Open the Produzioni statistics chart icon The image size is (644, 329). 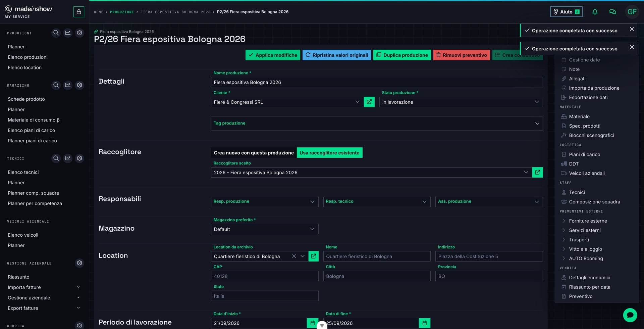pyautogui.click(x=68, y=33)
